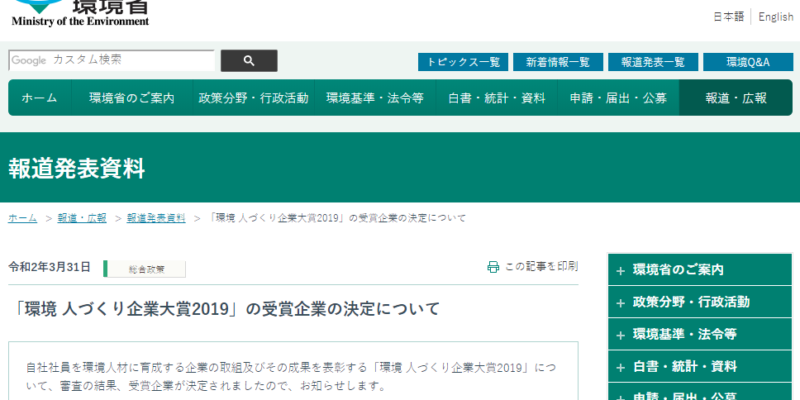Expand the 白書・統計・資料 sidebar section
The height and width of the screenshot is (400, 800).
(699, 366)
